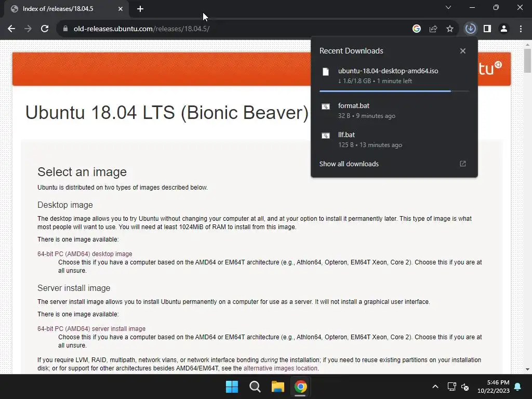Open File Explorer from the taskbar
Viewport: 532px width, 399px height.
coord(278,387)
